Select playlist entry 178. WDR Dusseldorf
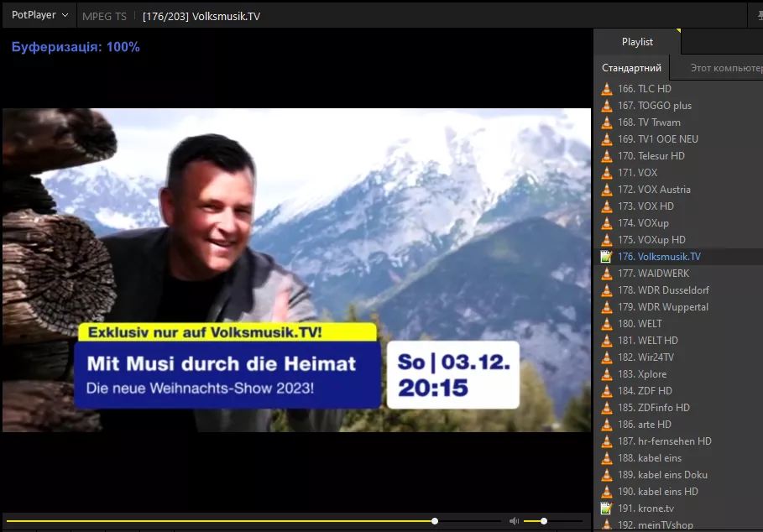The image size is (763, 532). click(x=678, y=289)
